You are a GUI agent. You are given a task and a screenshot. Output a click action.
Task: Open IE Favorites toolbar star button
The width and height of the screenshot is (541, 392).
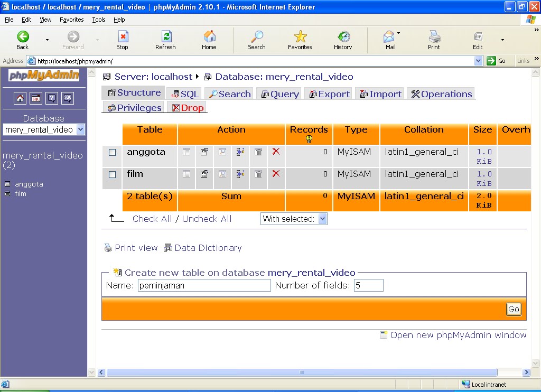click(300, 40)
